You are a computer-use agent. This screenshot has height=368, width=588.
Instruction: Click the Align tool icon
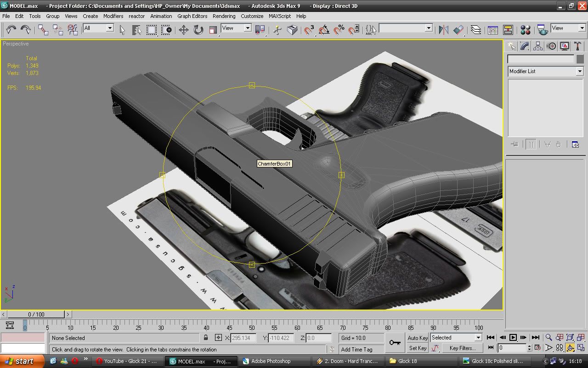[458, 30]
